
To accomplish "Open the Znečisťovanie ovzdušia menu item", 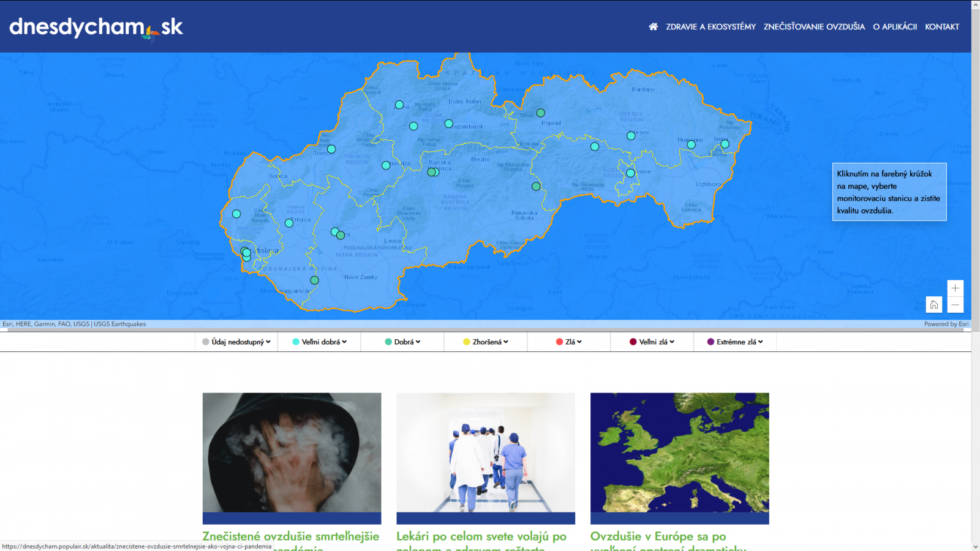I will pyautogui.click(x=814, y=27).
